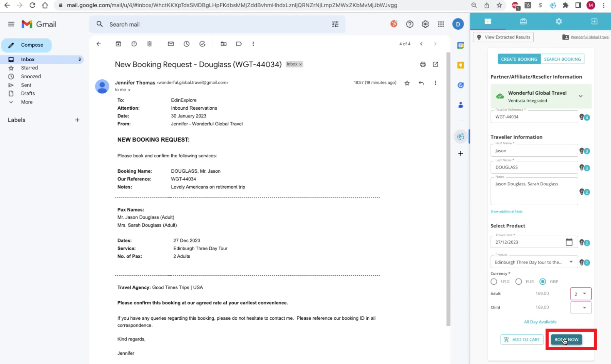Viewport: 611px width, 364px height.
Task: Switch to Create Booking tab
Action: pos(519,59)
